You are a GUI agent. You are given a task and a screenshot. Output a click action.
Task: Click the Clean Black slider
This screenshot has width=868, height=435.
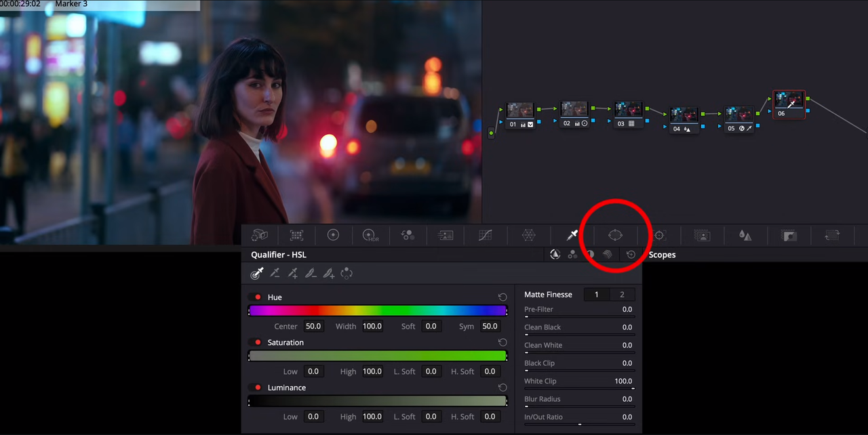(580, 335)
